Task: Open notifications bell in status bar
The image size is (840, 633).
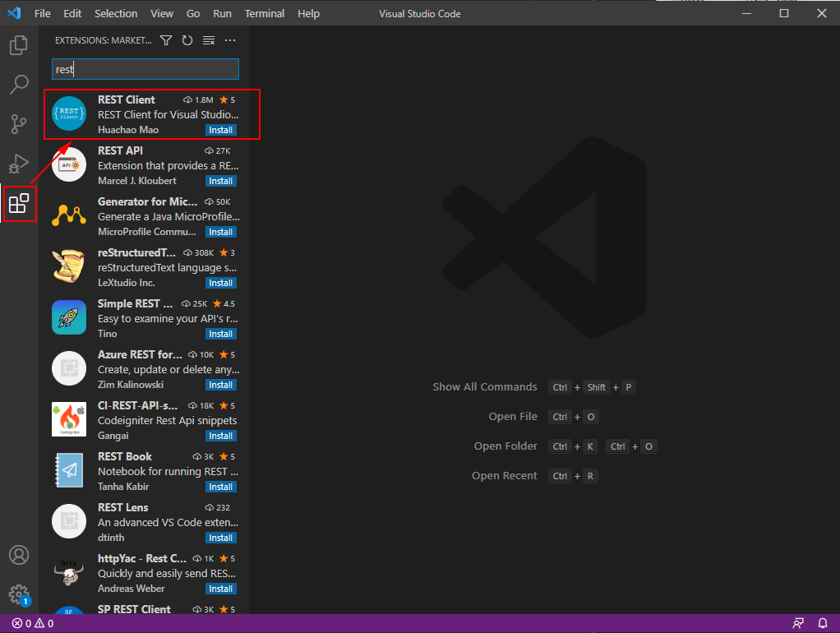Action: [822, 623]
